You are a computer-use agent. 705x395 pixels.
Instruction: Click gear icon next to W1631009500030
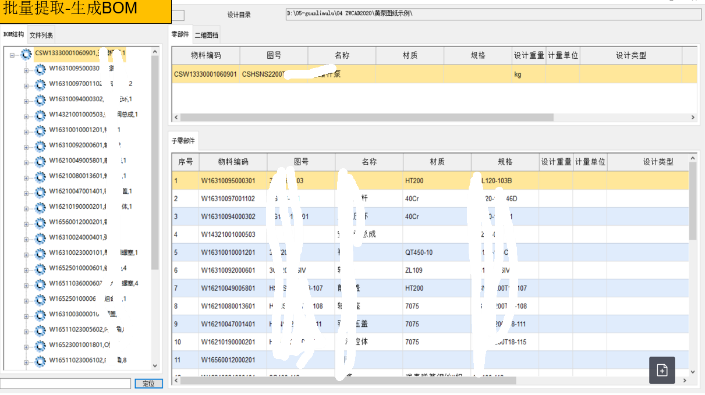[40, 69]
